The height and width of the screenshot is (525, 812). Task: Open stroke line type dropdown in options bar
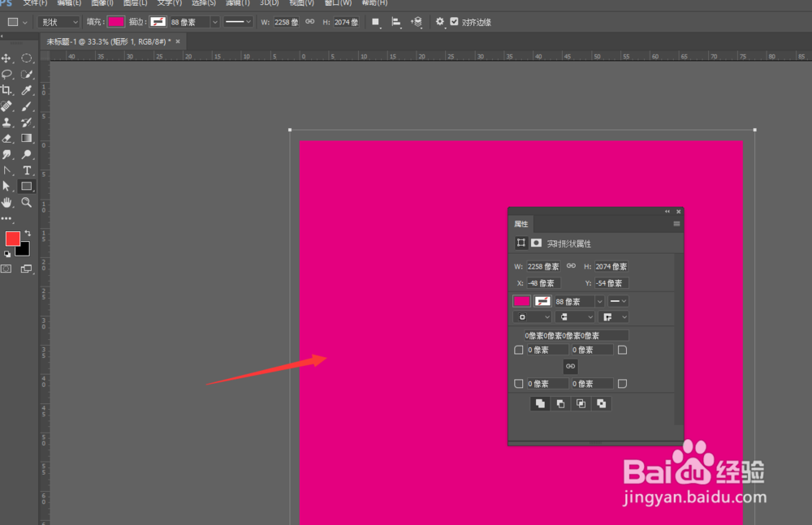(x=238, y=22)
